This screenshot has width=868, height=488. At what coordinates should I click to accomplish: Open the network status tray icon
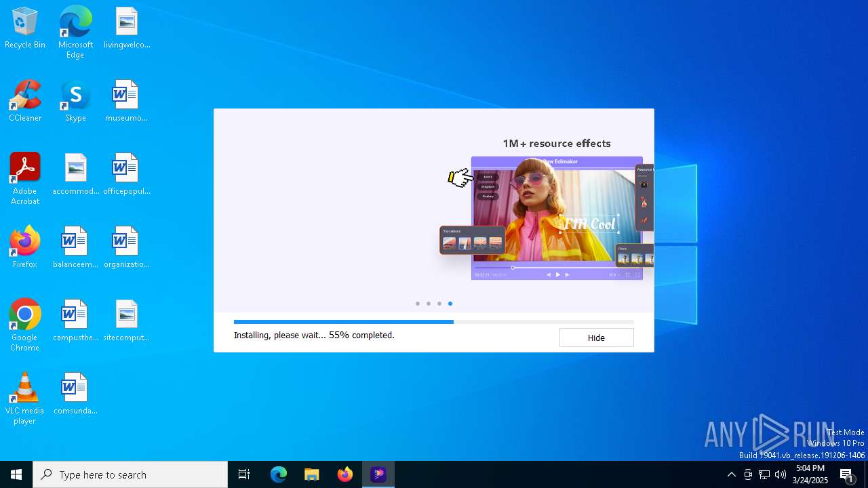point(764,474)
